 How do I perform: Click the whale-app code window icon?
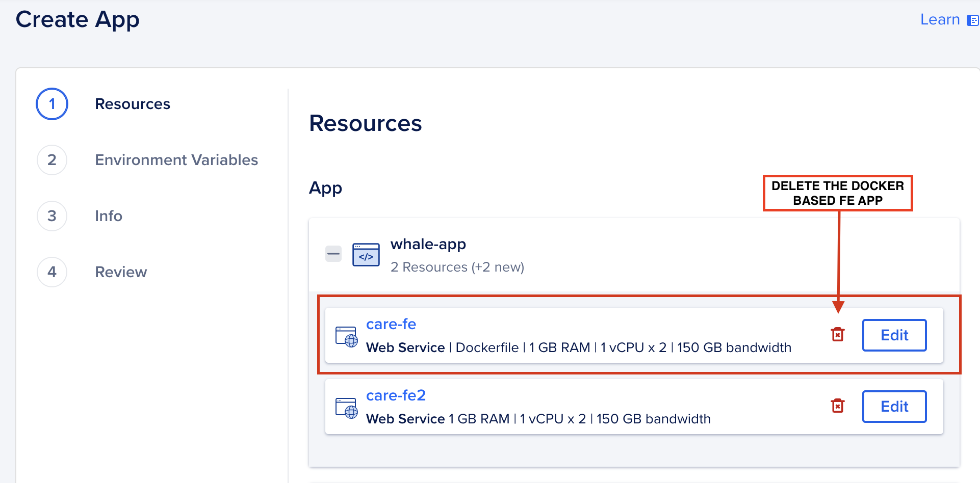click(366, 255)
